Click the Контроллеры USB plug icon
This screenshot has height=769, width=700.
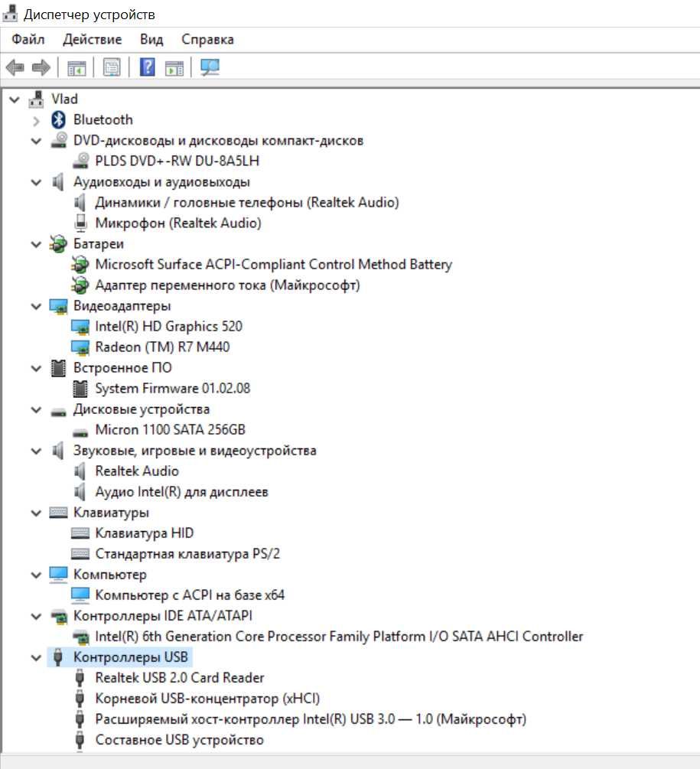[58, 657]
